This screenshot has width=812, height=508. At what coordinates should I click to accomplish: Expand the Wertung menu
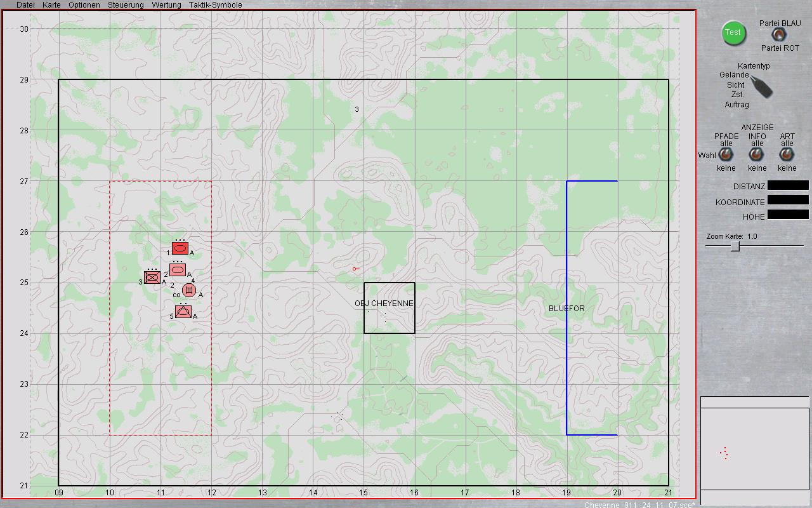[166, 5]
